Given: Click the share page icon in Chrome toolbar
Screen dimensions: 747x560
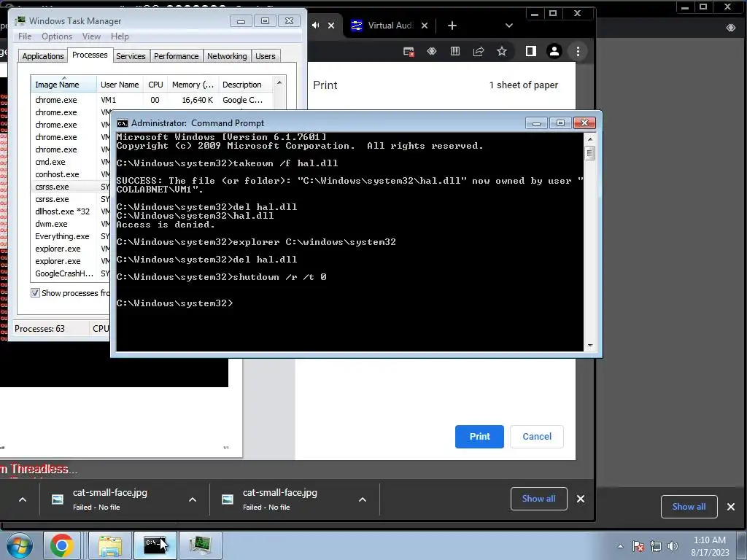Looking at the screenshot, I should point(479,52).
